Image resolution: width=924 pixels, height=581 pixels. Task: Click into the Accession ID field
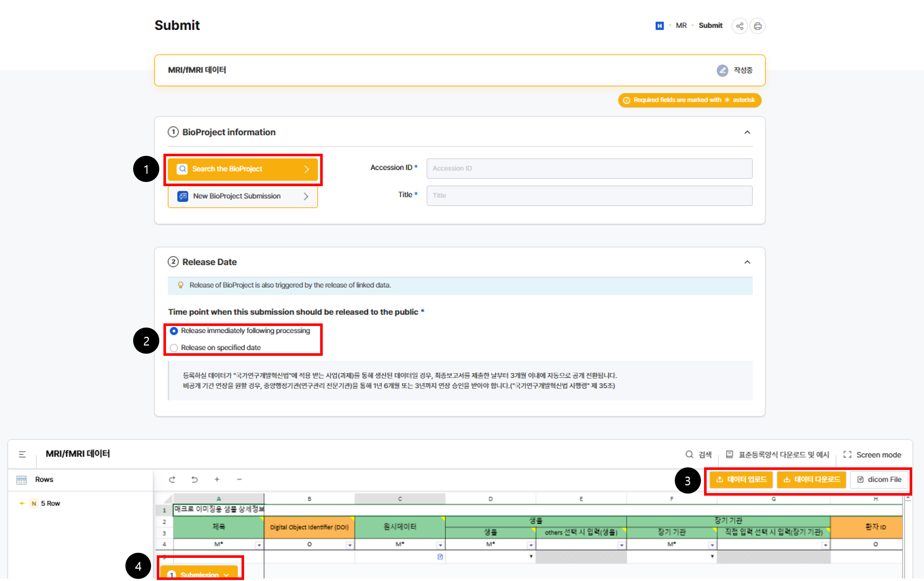click(x=589, y=169)
